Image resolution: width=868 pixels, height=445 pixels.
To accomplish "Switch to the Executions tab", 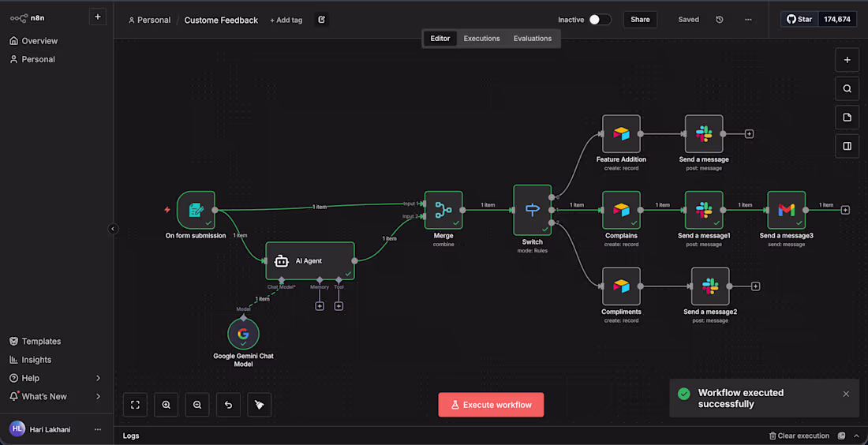I will click(481, 38).
